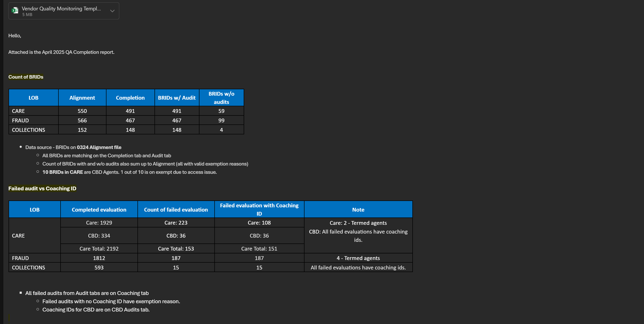Select the Alignment column header cell
The width and height of the screenshot is (644, 324).
pyautogui.click(x=82, y=98)
